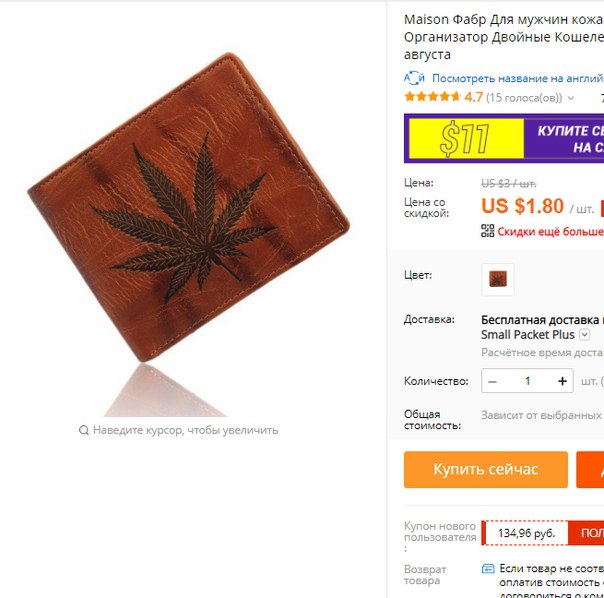Click the orange star rating icons
Viewport: 604px width, 598px height.
(x=432, y=97)
